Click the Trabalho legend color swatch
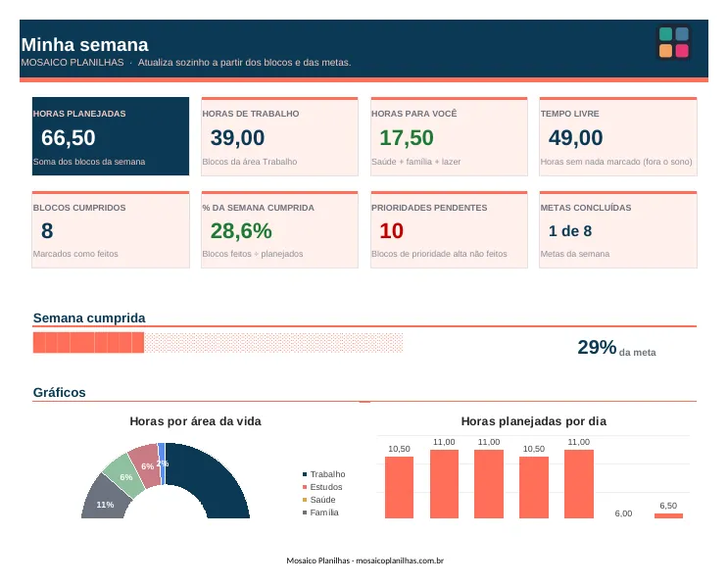Viewport: 728px width, 585px height. (x=305, y=474)
